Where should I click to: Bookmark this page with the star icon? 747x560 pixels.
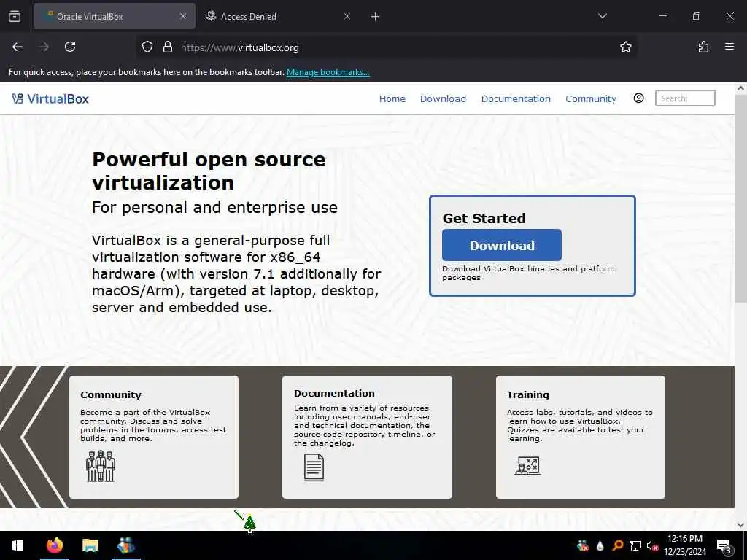[625, 47]
